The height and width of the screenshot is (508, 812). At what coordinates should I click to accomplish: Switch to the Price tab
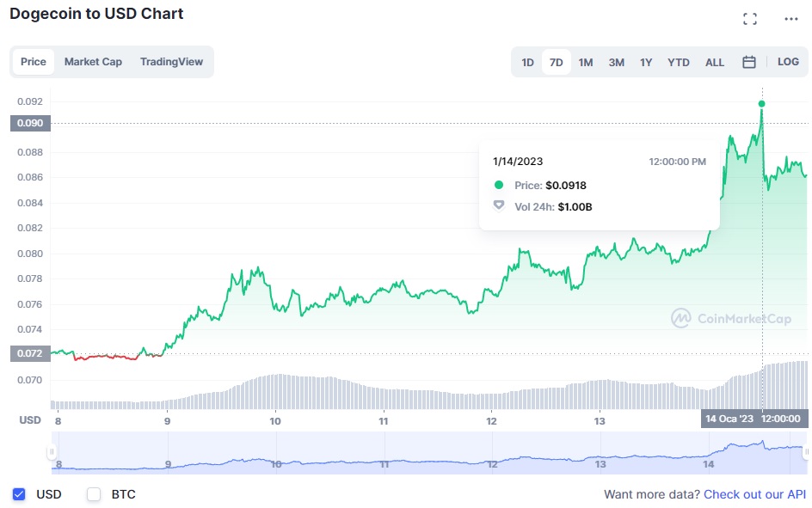coord(34,62)
